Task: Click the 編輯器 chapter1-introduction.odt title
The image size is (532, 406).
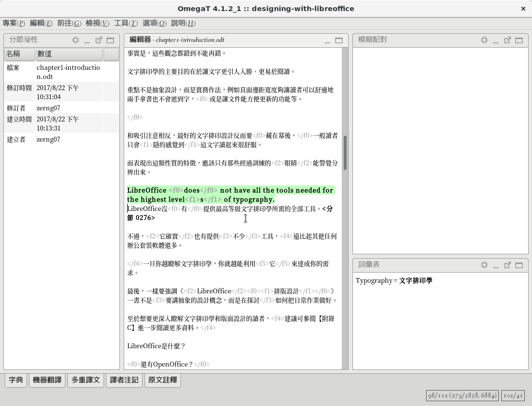Action: (x=177, y=39)
